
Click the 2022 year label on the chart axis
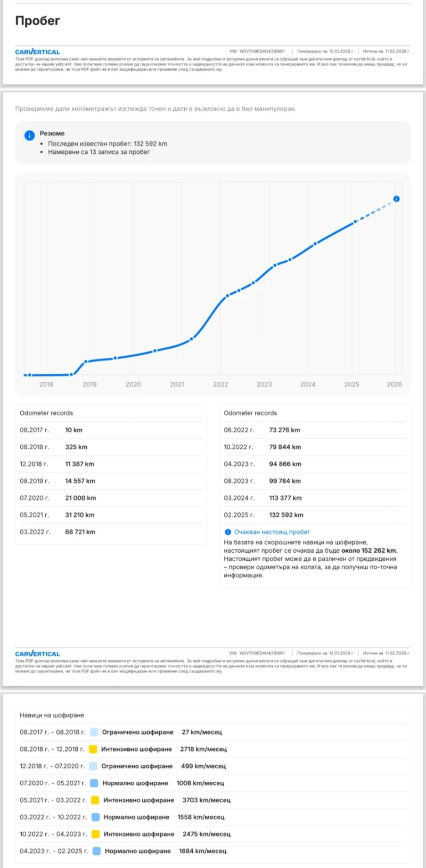220,384
